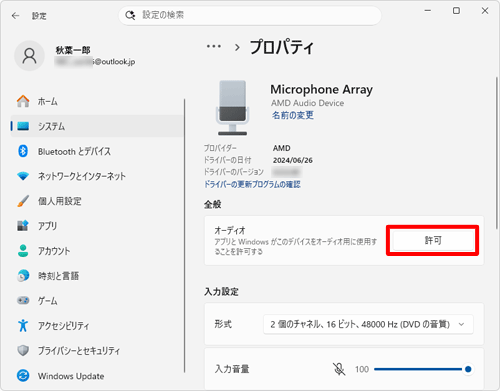Click the システム monitor icon
The width and height of the screenshot is (500, 391).
(x=23, y=126)
